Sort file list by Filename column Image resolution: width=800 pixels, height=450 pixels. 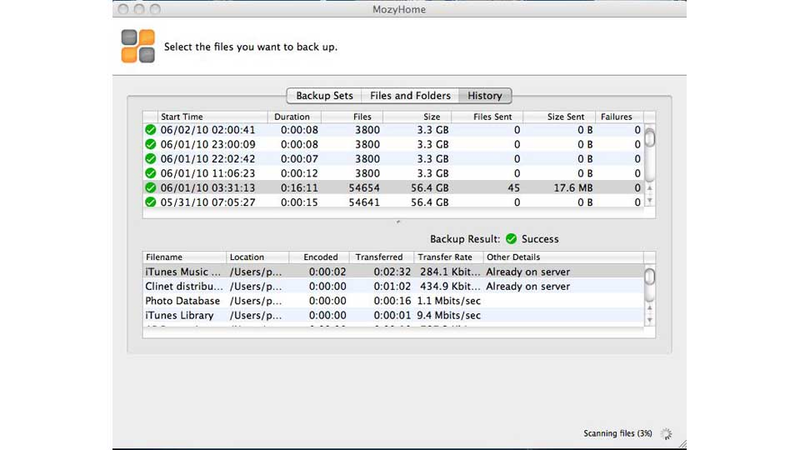(185, 257)
